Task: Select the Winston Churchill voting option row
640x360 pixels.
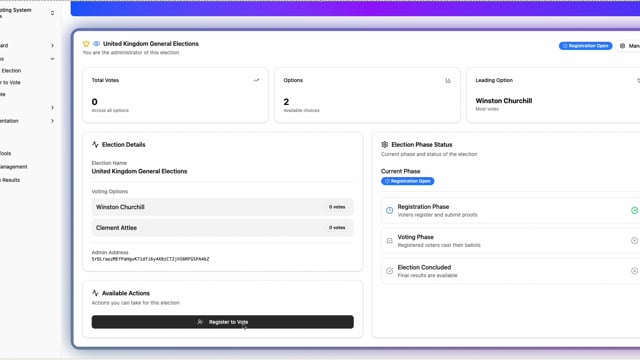Action: pos(222,207)
